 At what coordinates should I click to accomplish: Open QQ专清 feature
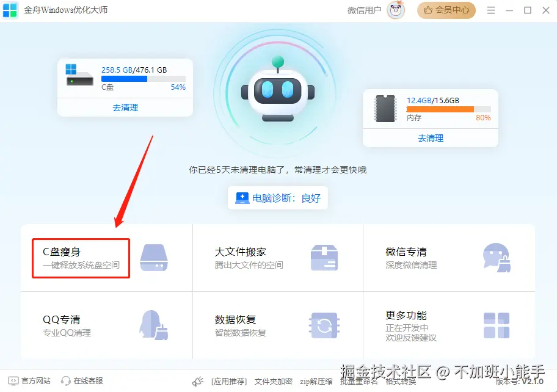(x=106, y=325)
